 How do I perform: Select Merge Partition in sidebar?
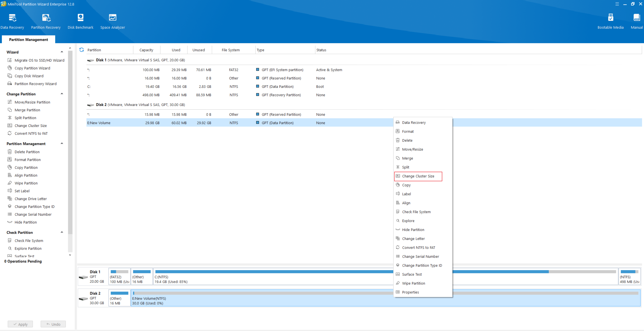[x=24, y=110]
